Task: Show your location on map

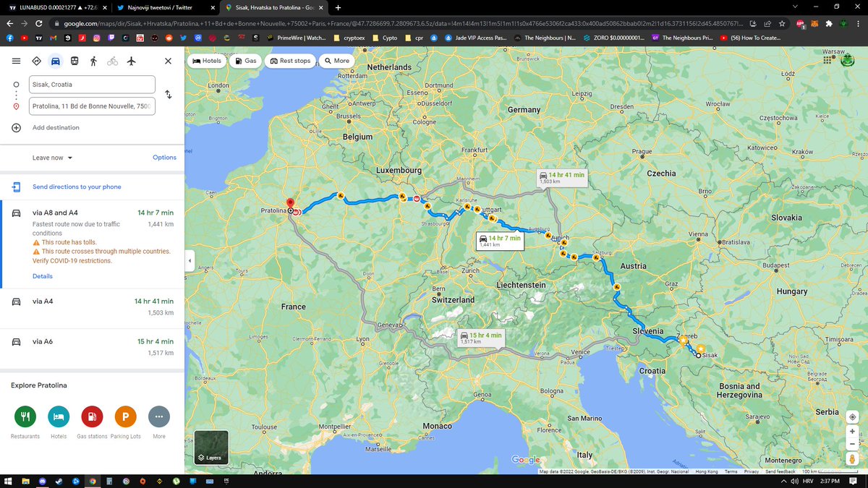Action: [x=854, y=416]
